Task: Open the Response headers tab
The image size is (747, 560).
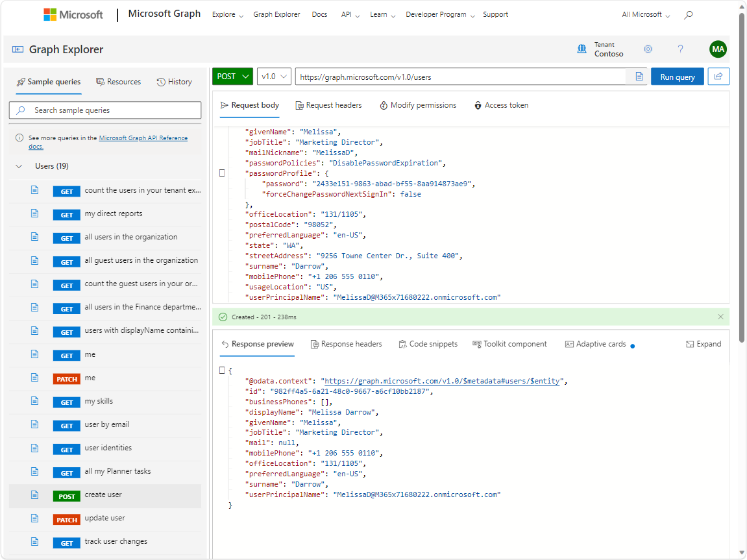Action: [x=347, y=344]
